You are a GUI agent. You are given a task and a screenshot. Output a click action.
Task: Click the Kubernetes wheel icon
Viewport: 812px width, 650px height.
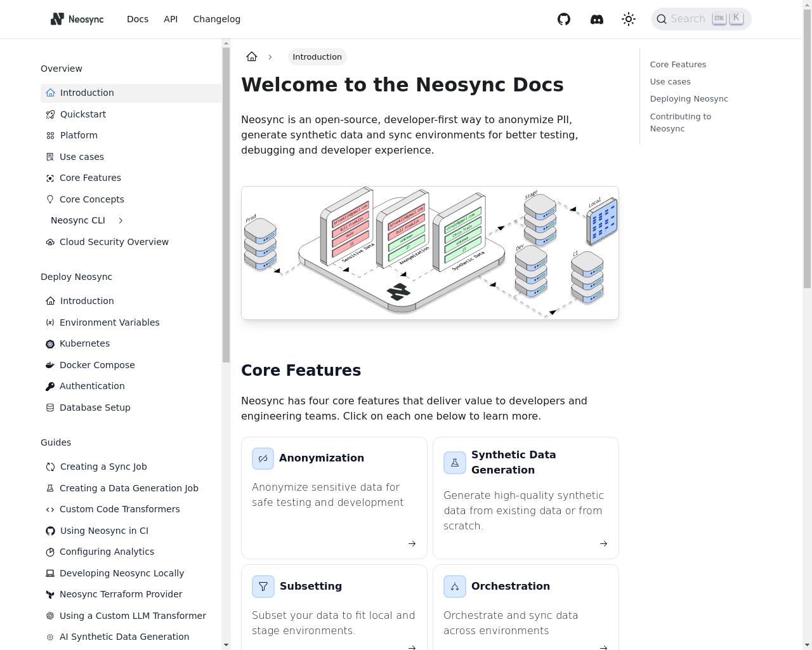[50, 343]
